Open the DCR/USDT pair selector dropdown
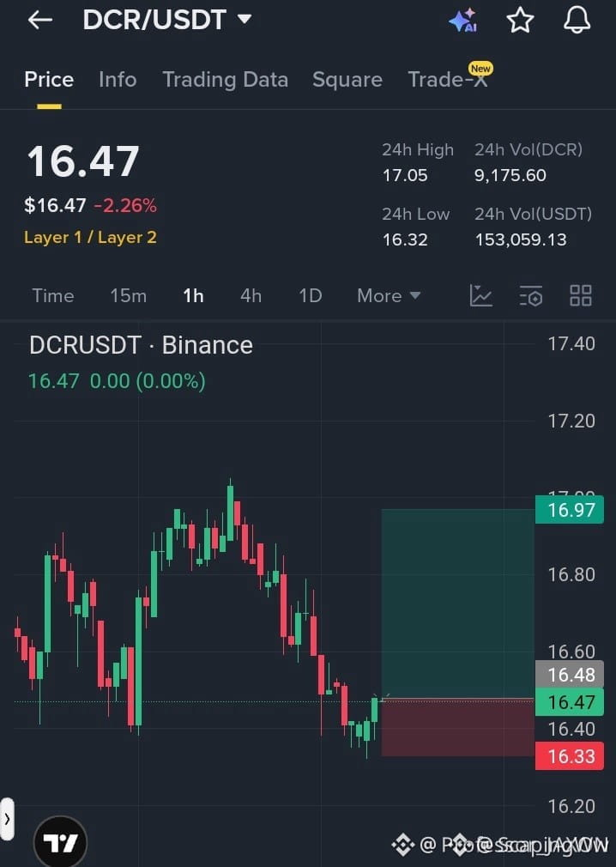 (x=167, y=20)
